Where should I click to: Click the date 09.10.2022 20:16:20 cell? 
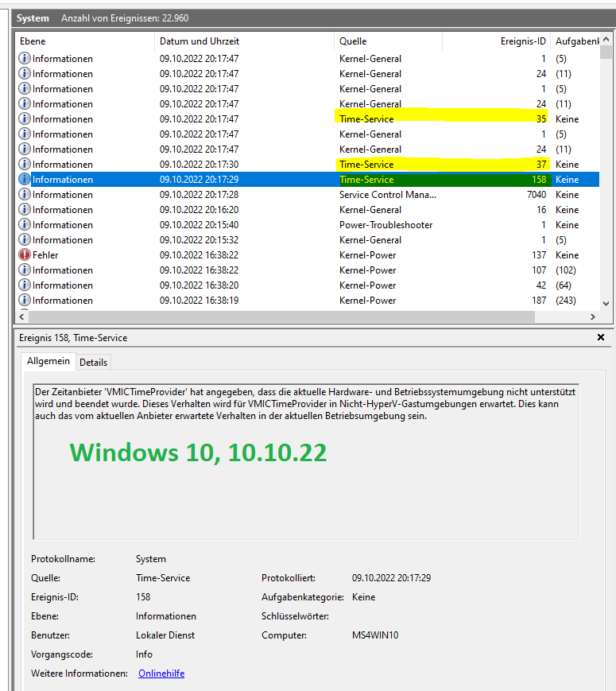coord(200,210)
